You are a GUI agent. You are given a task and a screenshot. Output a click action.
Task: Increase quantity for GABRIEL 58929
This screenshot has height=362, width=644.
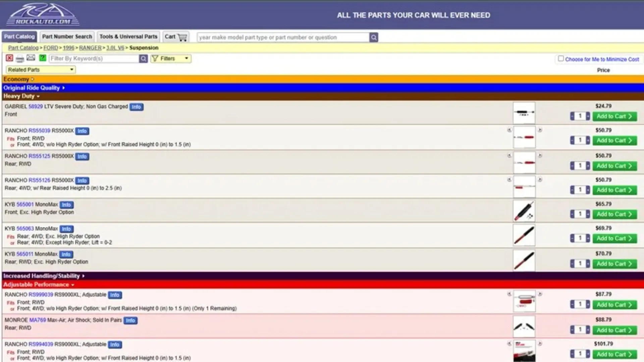(x=588, y=116)
